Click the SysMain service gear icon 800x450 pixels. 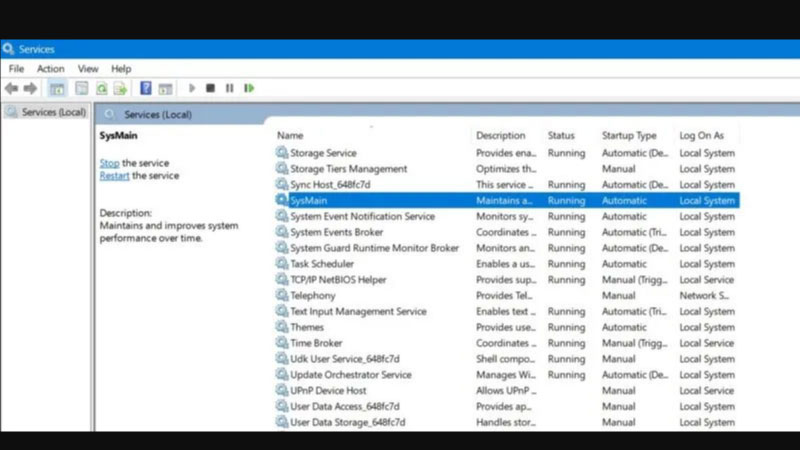coord(282,199)
